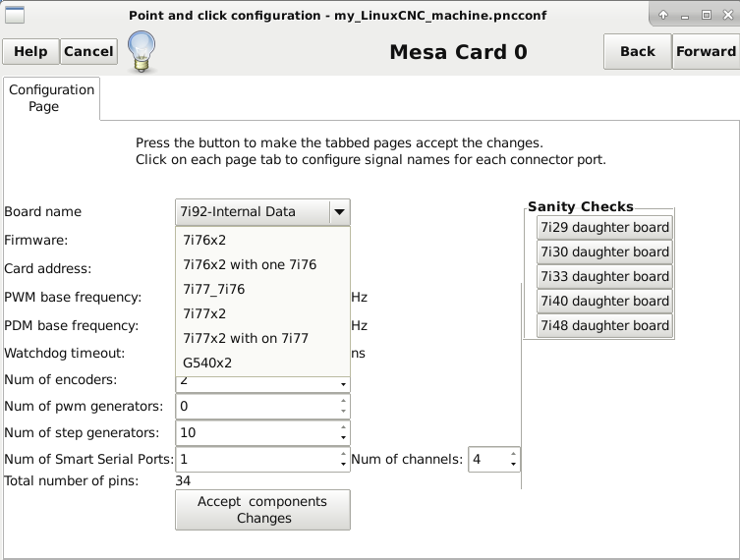The image size is (740, 560).
Task: Cancel the configuration wizard
Action: tap(88, 51)
